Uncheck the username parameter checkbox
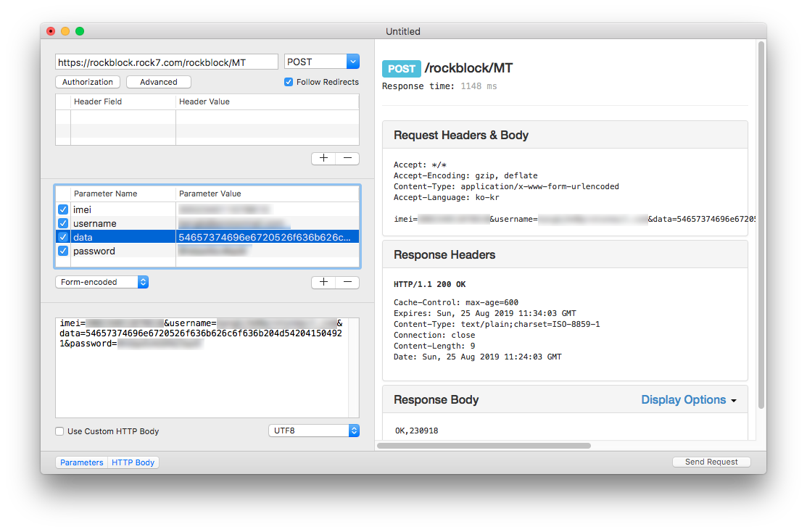This screenshot has width=807, height=532. pyautogui.click(x=63, y=223)
